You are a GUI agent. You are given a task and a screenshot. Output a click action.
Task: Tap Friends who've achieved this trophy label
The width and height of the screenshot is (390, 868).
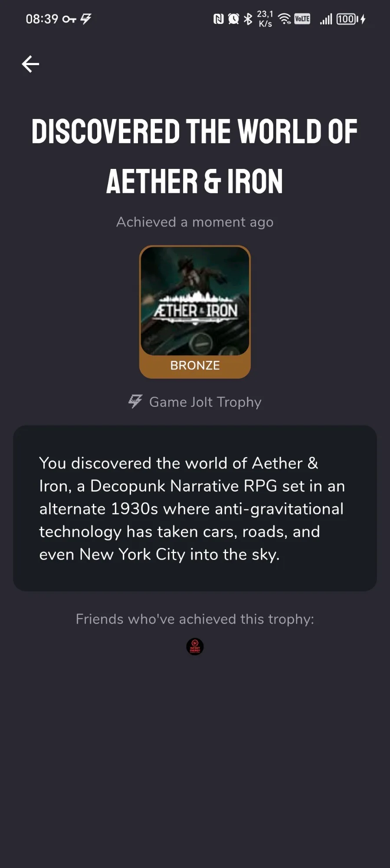[x=195, y=619]
